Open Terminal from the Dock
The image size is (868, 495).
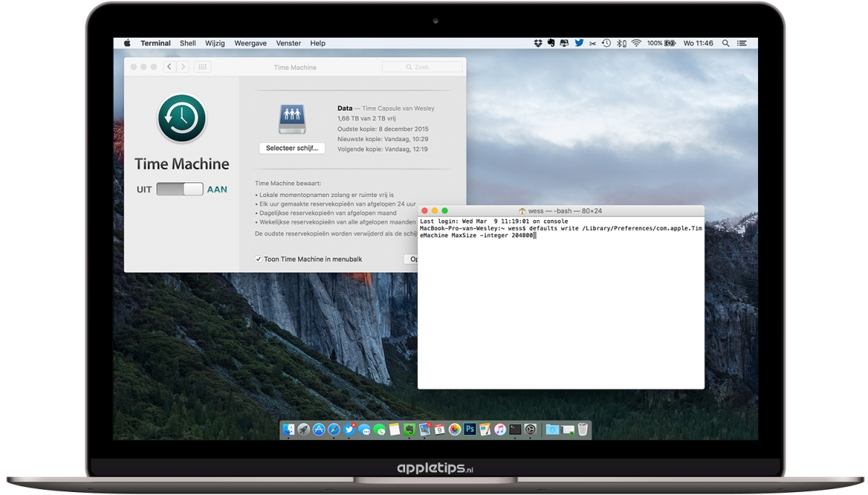point(515,429)
